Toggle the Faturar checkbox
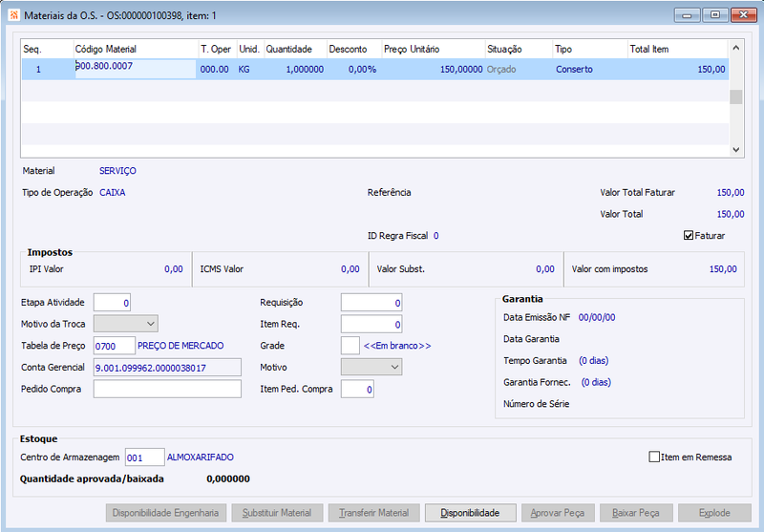 pyautogui.click(x=688, y=236)
